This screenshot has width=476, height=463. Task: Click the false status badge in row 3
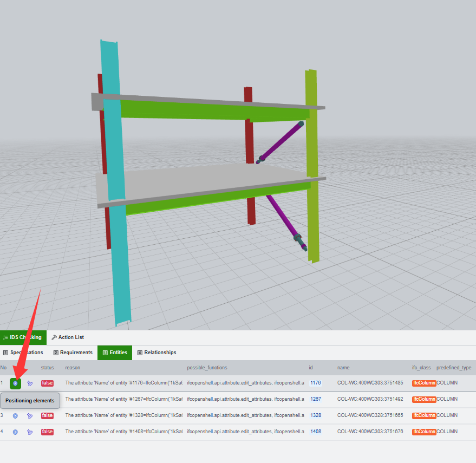point(47,416)
